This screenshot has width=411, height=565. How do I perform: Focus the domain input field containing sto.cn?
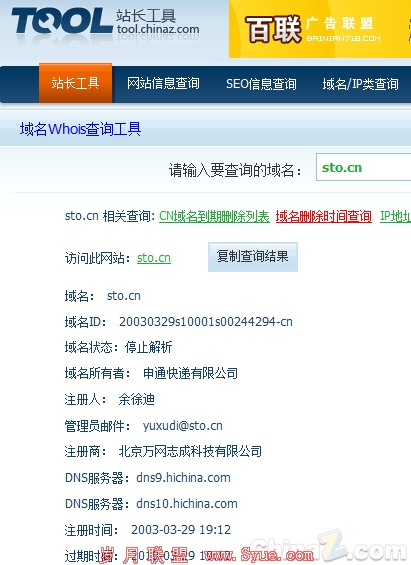click(x=363, y=167)
